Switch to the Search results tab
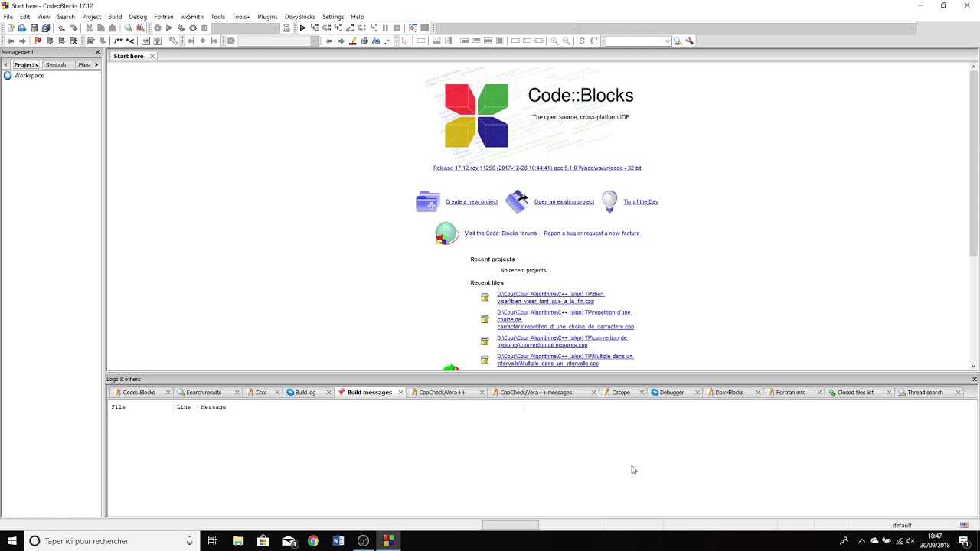The height and width of the screenshot is (551, 980). coord(204,392)
